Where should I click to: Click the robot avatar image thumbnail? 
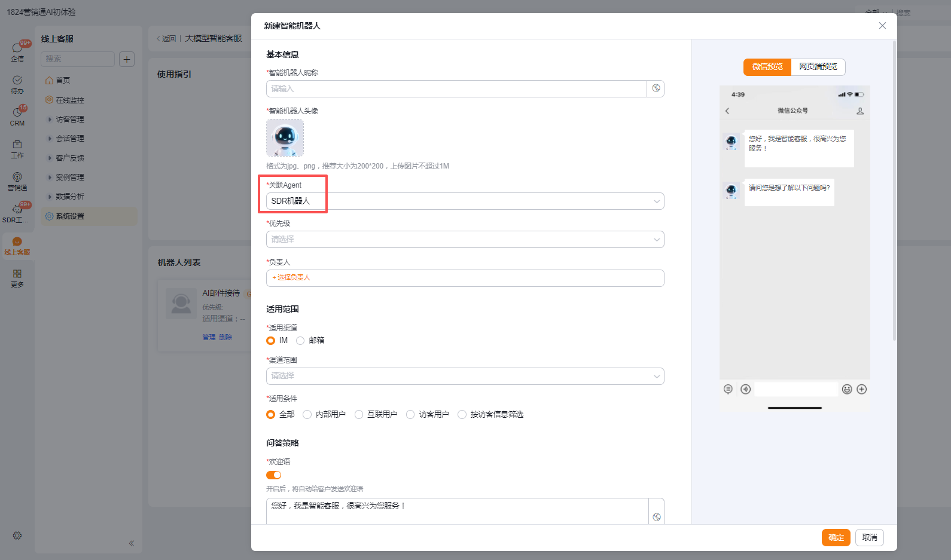tap(285, 138)
